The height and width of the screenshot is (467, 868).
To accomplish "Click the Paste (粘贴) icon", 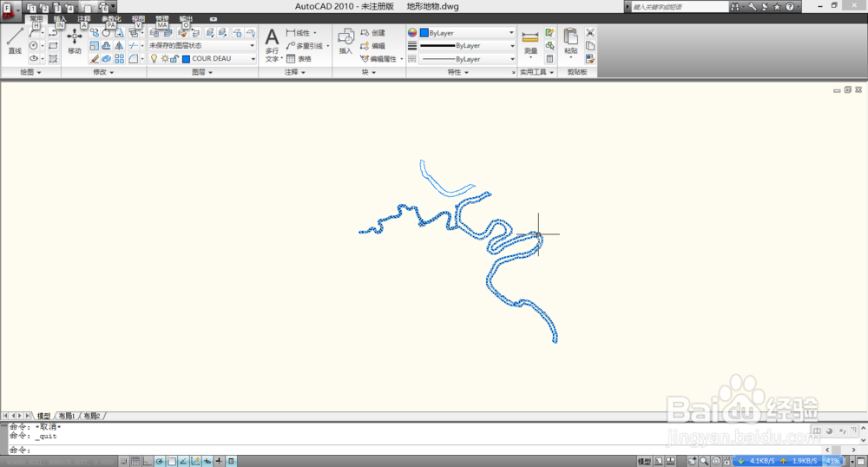I will [571, 42].
